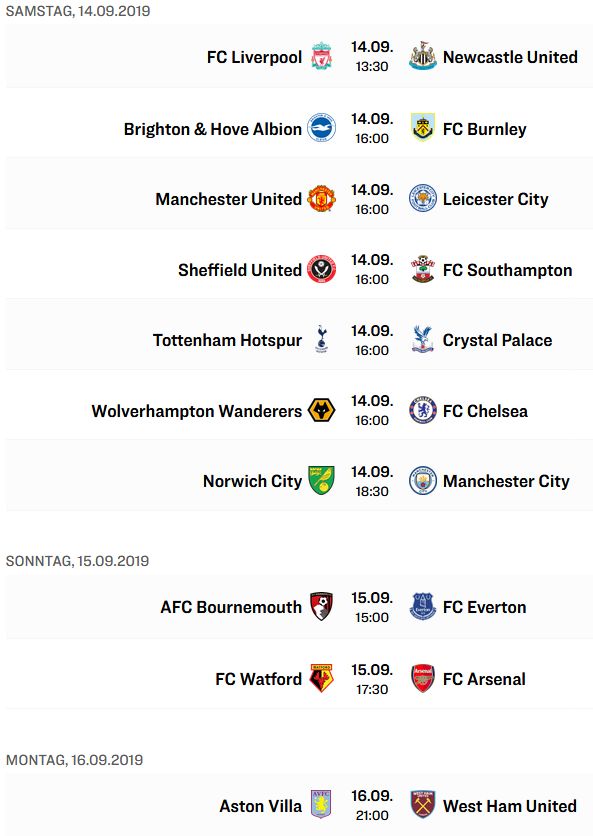The image size is (593, 836).
Task: Open the FC Southampton team page link
Action: coord(507,270)
